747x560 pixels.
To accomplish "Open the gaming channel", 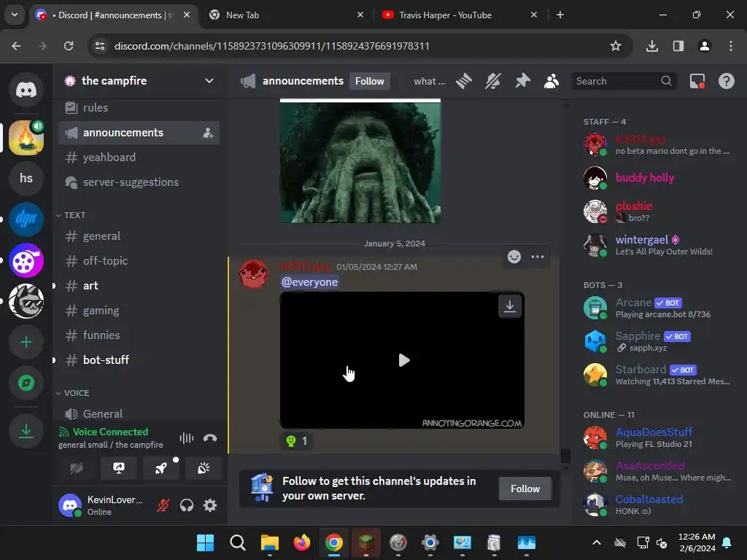I will point(139,311).
